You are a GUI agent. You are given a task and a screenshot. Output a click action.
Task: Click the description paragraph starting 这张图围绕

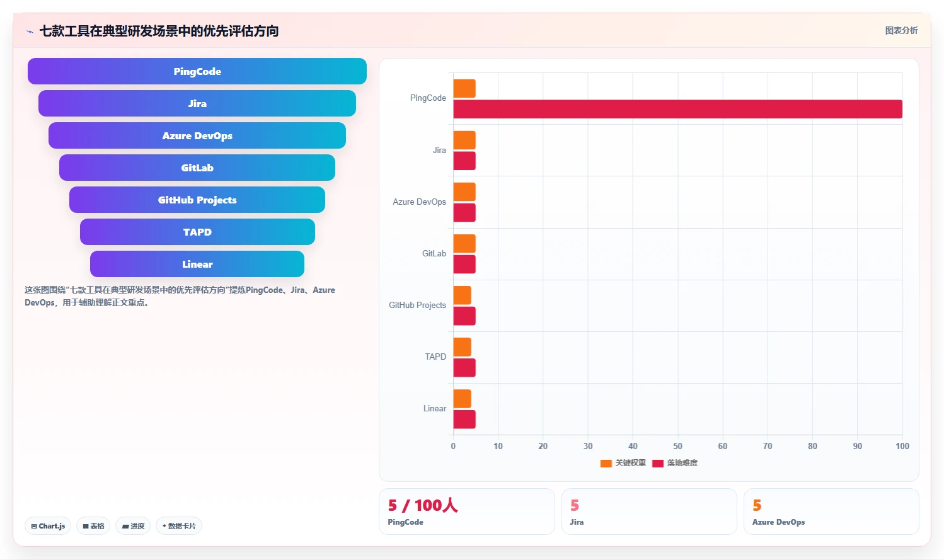click(x=180, y=296)
